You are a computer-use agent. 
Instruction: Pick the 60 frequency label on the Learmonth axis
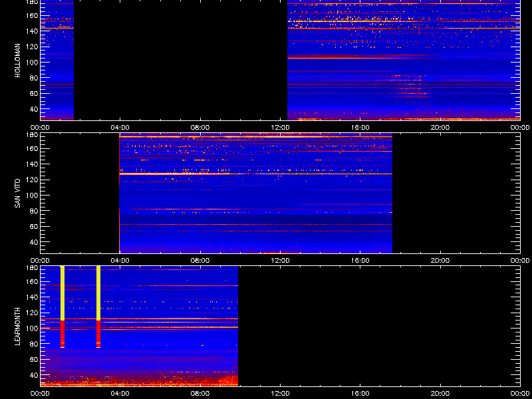point(34,360)
